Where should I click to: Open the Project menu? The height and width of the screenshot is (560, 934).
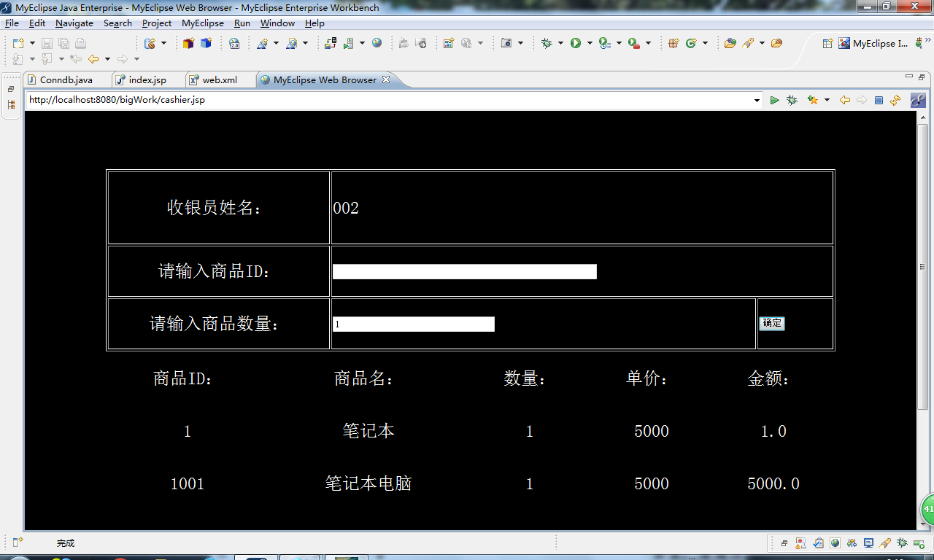coord(157,23)
